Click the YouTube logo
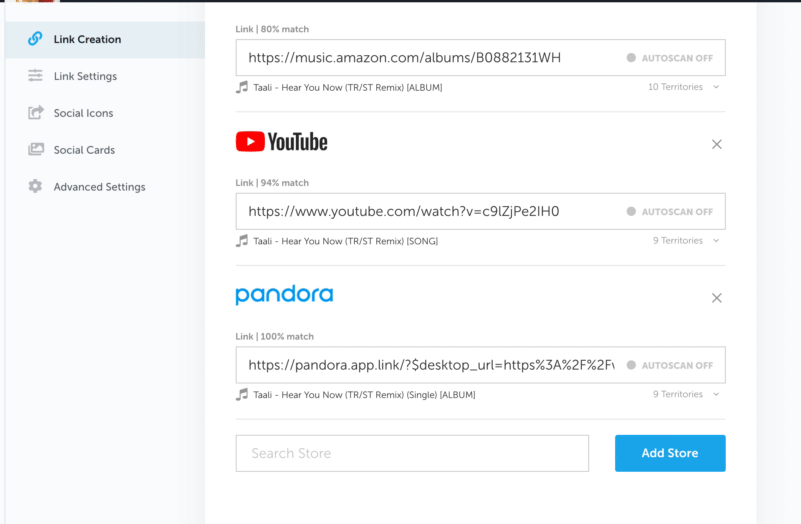The image size is (801, 524). point(281,142)
